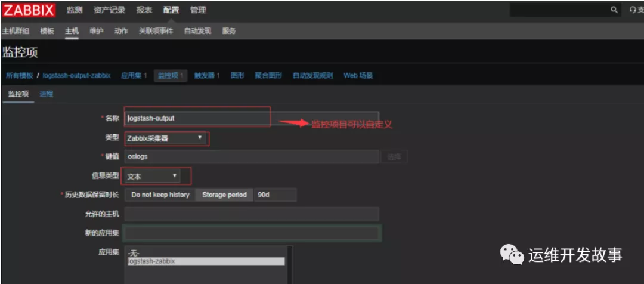Open the 资产记录 menu
Screen dimensions: 644x284
109,10
